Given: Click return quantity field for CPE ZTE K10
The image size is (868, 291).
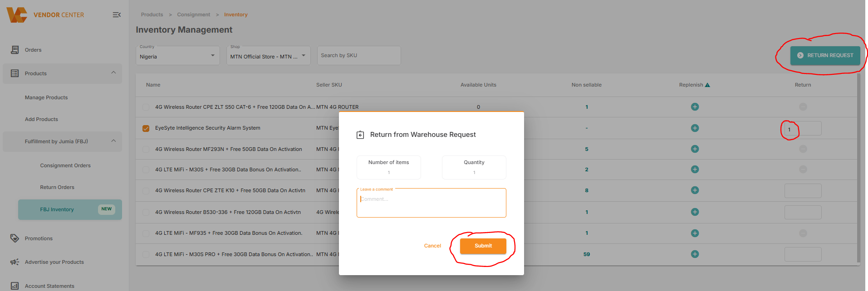Looking at the screenshot, I should click(x=803, y=191).
